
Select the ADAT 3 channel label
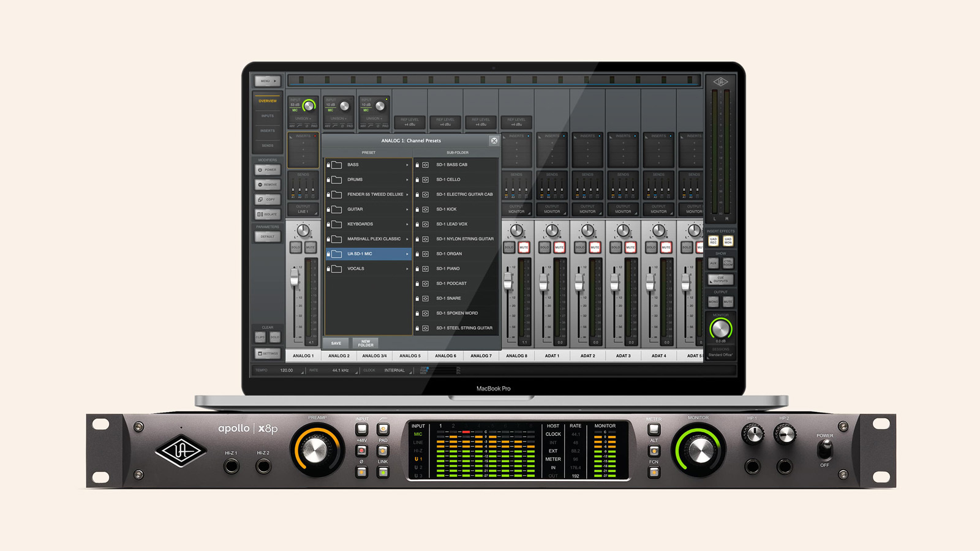pos(623,356)
